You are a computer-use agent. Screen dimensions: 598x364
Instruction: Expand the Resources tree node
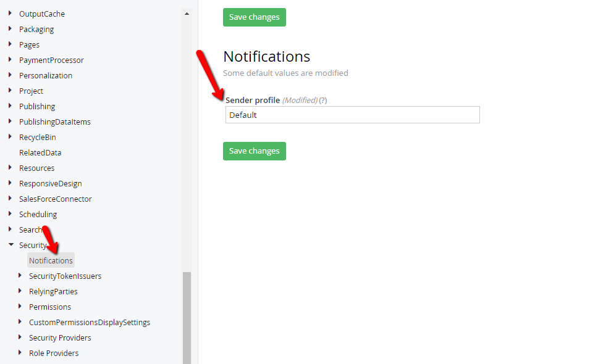click(10, 168)
